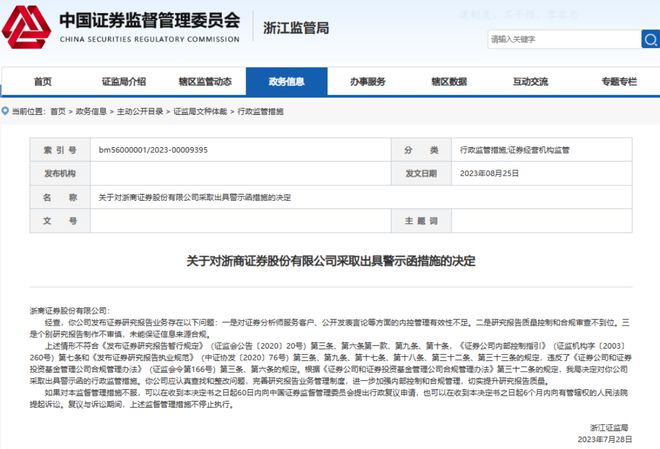Go to 政务信息 in the breadcrumb
This screenshot has width=660, height=449.
(x=91, y=112)
